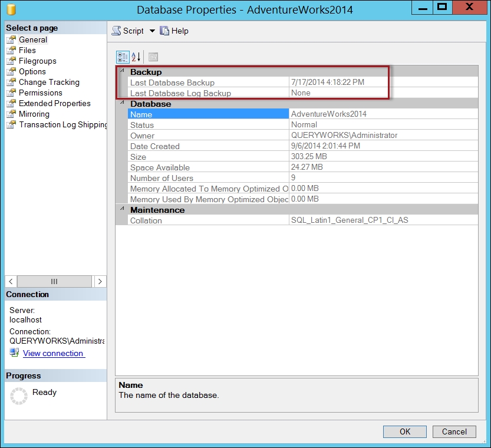Screen dimensions: 491x448
Task: Click the AdventureWorks2014 name value
Action: 329,114
